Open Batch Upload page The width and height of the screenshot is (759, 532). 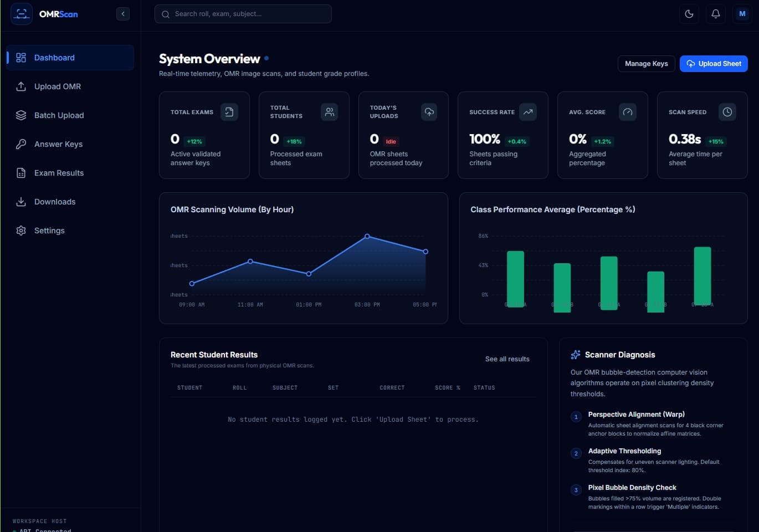(x=70, y=115)
